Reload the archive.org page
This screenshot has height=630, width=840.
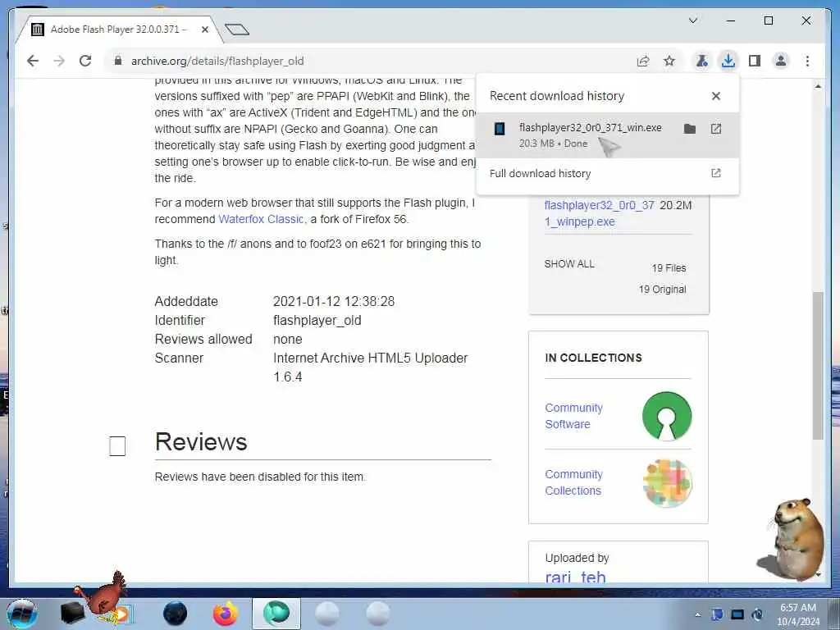(x=85, y=61)
